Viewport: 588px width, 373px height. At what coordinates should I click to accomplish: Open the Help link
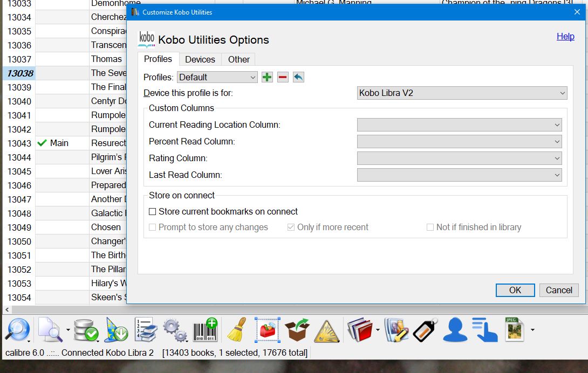[565, 36]
